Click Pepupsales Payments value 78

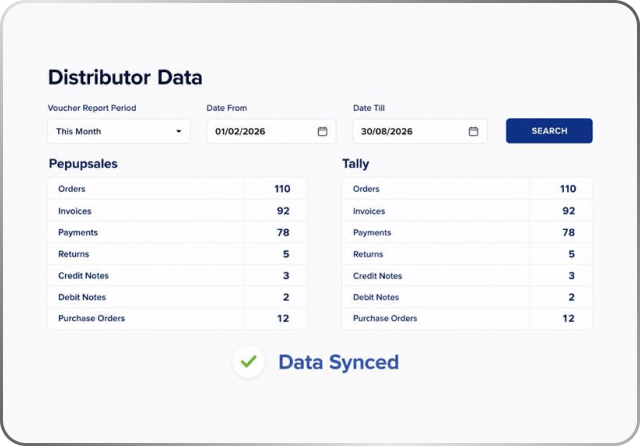click(283, 233)
